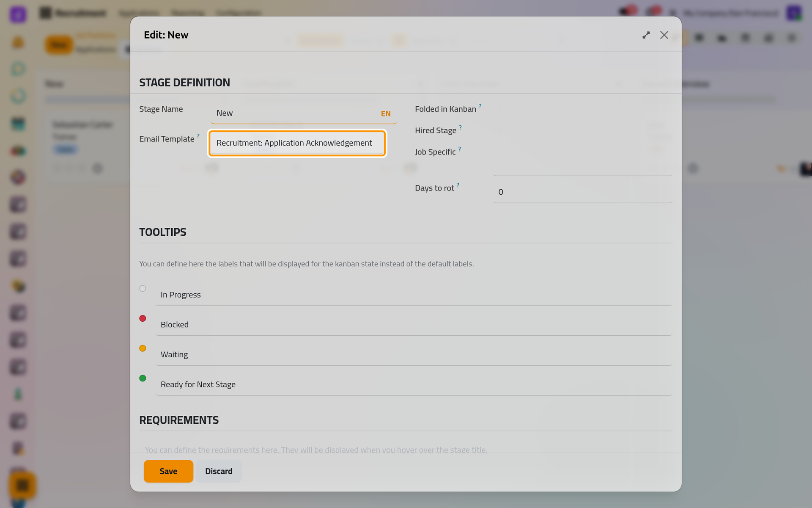
Task: Click the requirements placeholder text area
Action: tap(316, 450)
